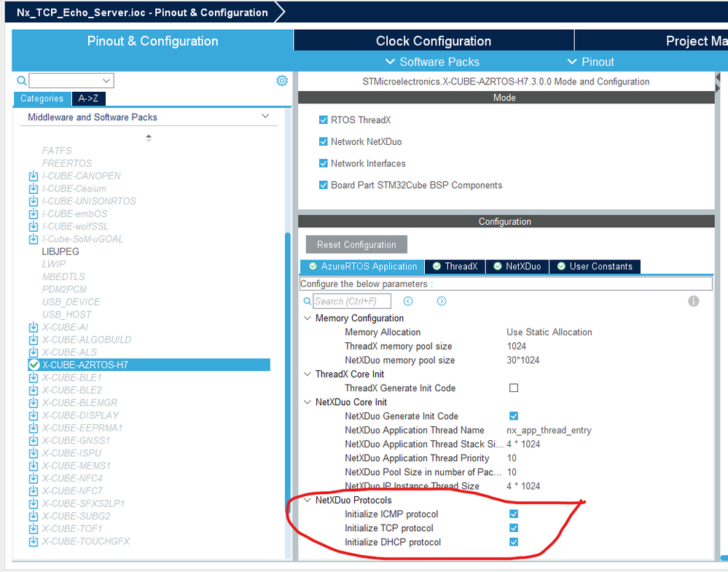Image resolution: width=728 pixels, height=572 pixels.
Task: Click the download icon next to X-CUBE-ALGOBUILD
Action: coord(34,340)
